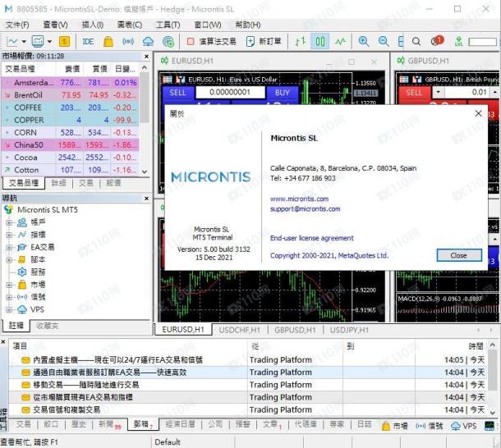Open 市場 market shortcut in Toolbox bottom bar

pyautogui.click(x=395, y=426)
